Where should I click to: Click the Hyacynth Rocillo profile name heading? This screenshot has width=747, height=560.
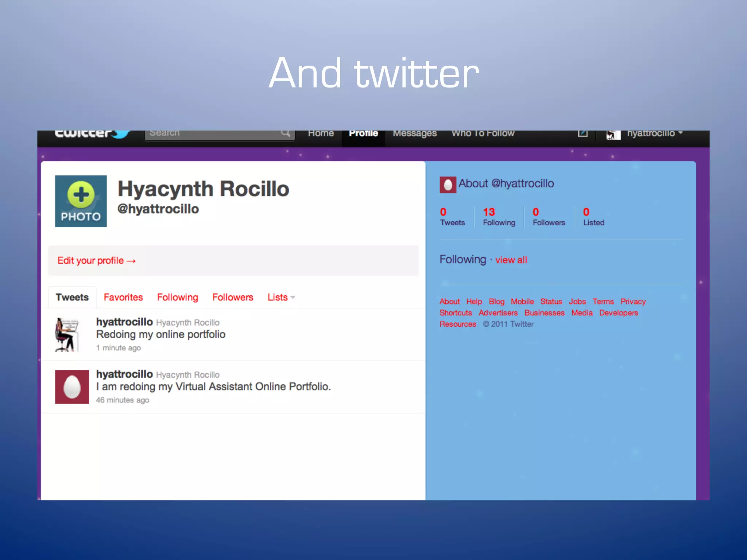pyautogui.click(x=203, y=190)
